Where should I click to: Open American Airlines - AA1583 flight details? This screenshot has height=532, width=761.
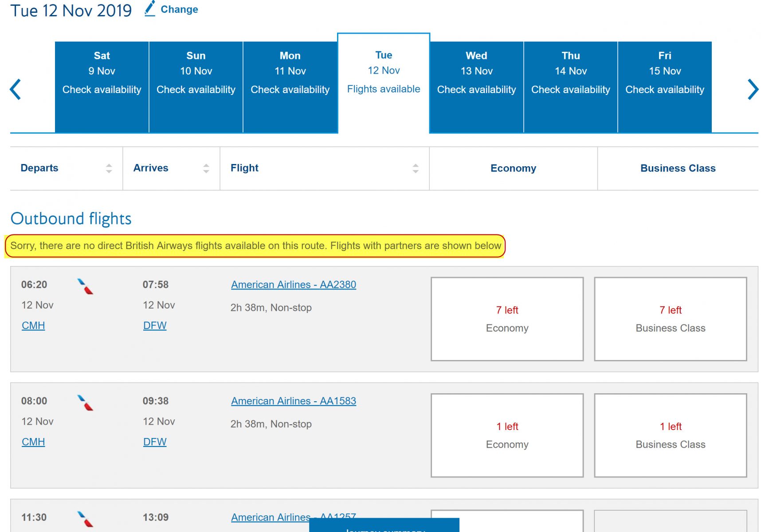click(x=294, y=401)
